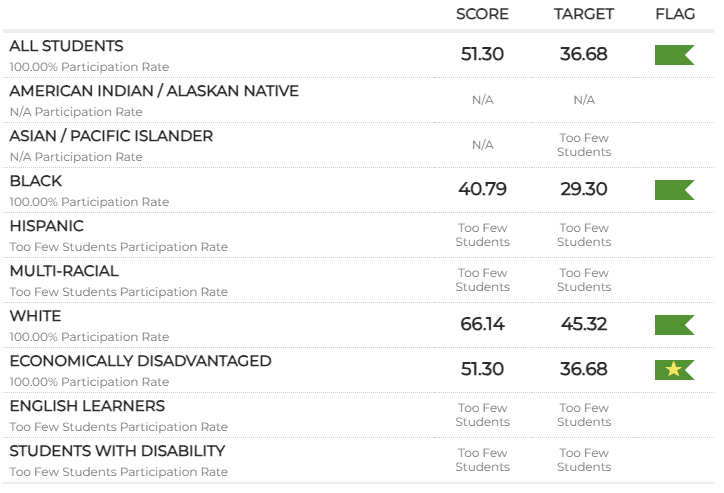The height and width of the screenshot is (493, 724).
Task: Click the All Students score 51.30
Action: point(482,54)
